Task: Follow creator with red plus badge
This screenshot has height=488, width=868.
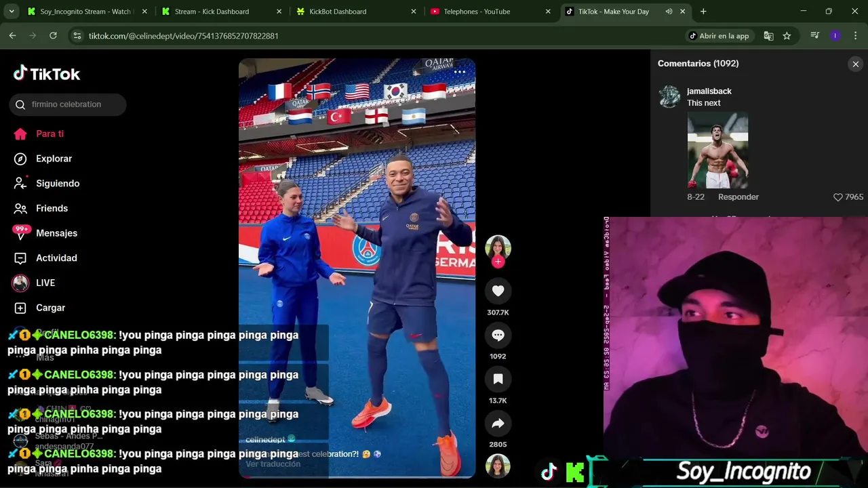Action: click(498, 262)
